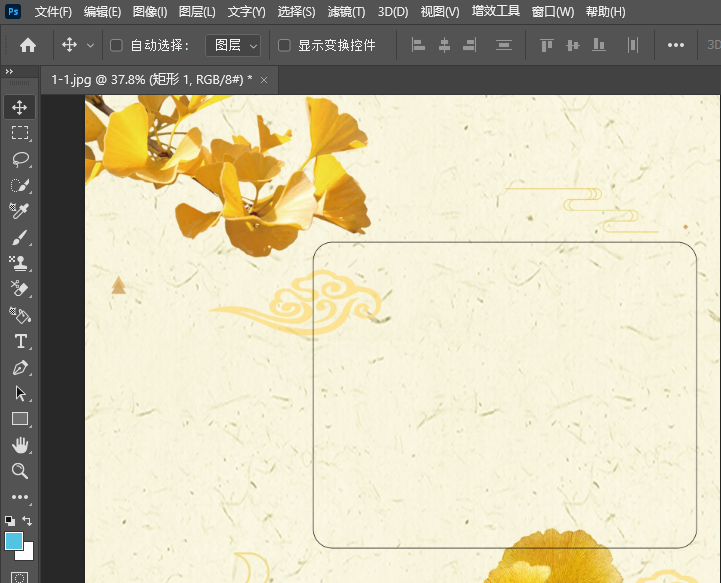721x583 pixels.
Task: Open the Move tool preset picker arrow
Action: pos(91,46)
